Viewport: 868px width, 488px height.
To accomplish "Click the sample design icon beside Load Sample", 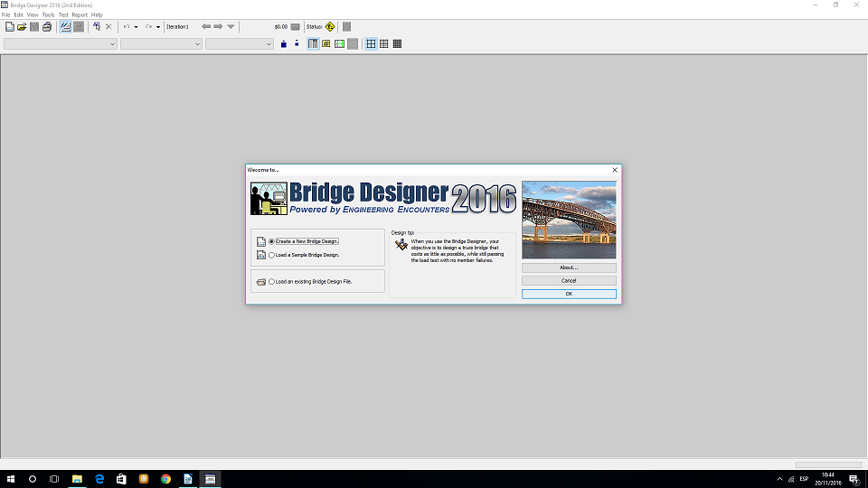I will point(261,255).
